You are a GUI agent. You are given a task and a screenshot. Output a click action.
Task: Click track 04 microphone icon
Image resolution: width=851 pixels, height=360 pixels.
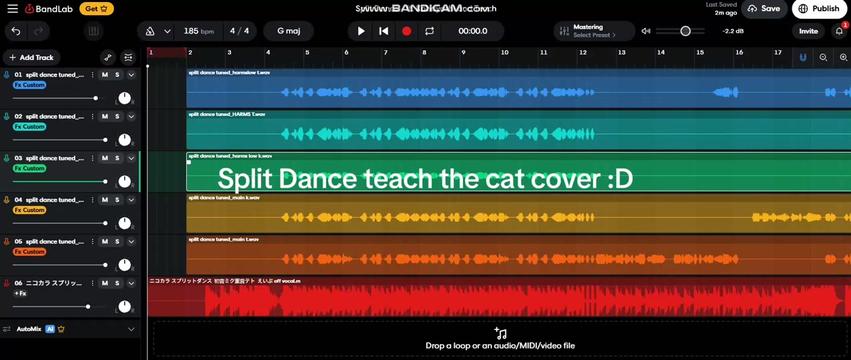tap(7, 200)
